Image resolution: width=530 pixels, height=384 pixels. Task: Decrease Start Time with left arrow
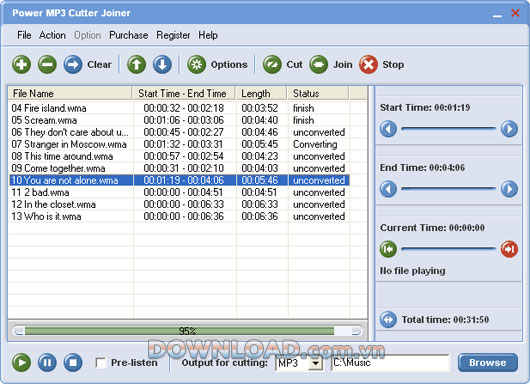[388, 129]
